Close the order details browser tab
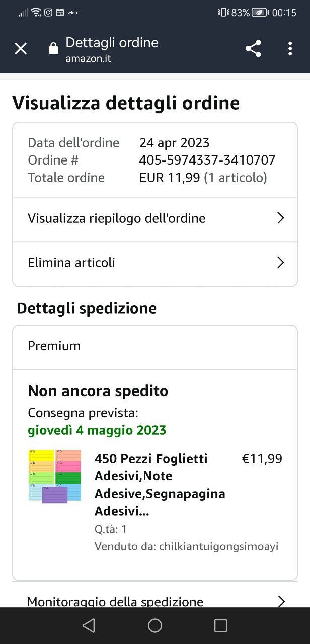This screenshot has width=310, height=644. point(21,49)
